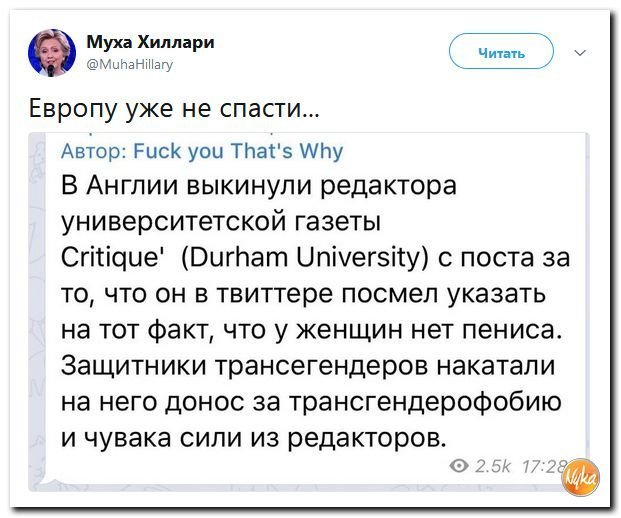Click the eye views icon
621x518 pixels.
pos(459,466)
